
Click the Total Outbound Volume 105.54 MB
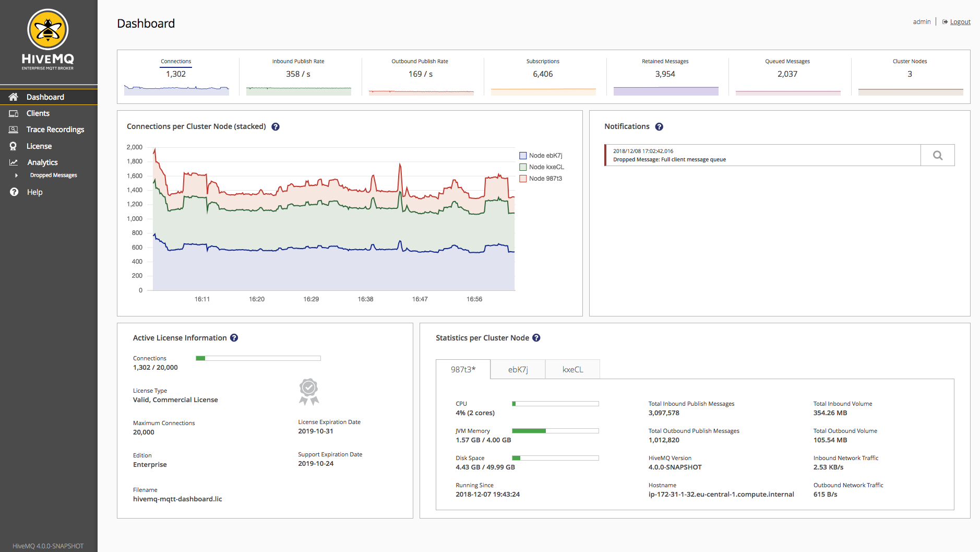point(830,440)
